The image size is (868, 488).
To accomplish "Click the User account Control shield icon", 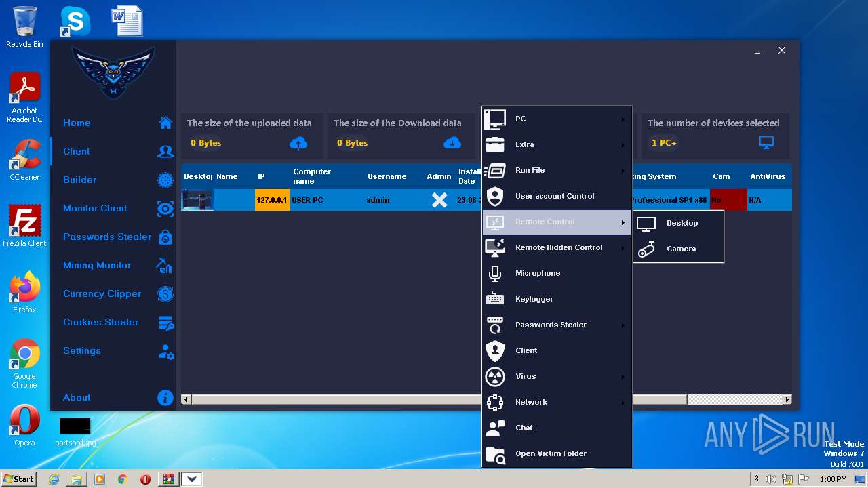I will coord(495,196).
